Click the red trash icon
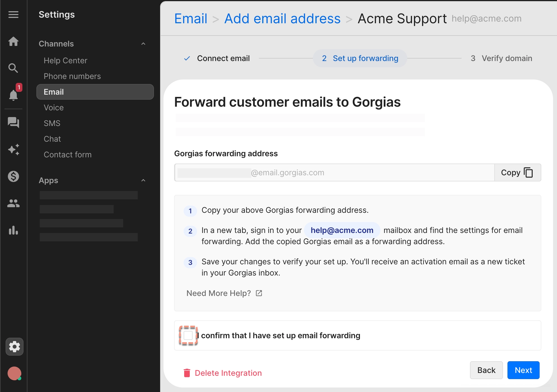The width and height of the screenshot is (557, 392). 187,373
